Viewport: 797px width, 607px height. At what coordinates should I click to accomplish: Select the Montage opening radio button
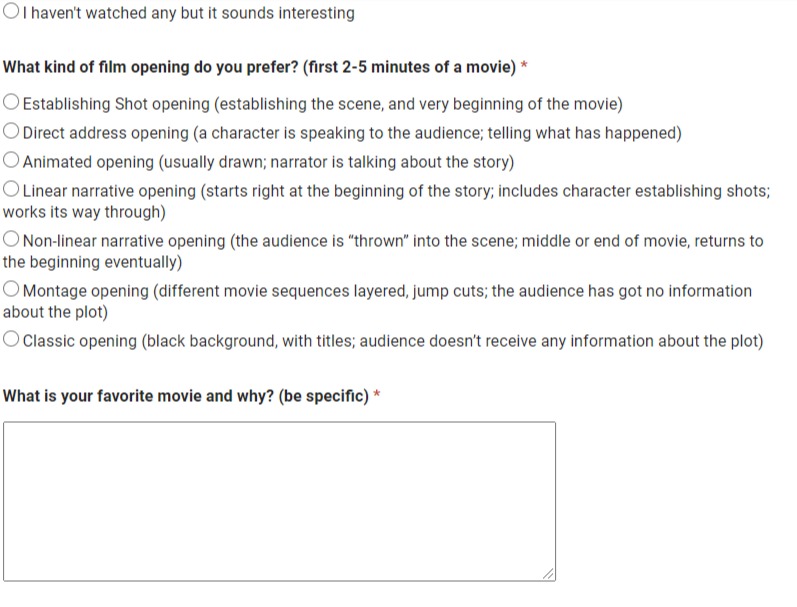coord(11,290)
